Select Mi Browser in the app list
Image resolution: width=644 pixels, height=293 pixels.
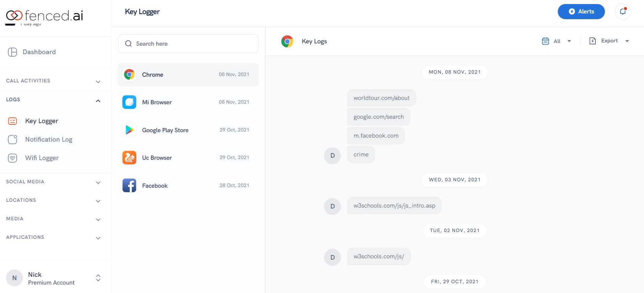coord(188,102)
